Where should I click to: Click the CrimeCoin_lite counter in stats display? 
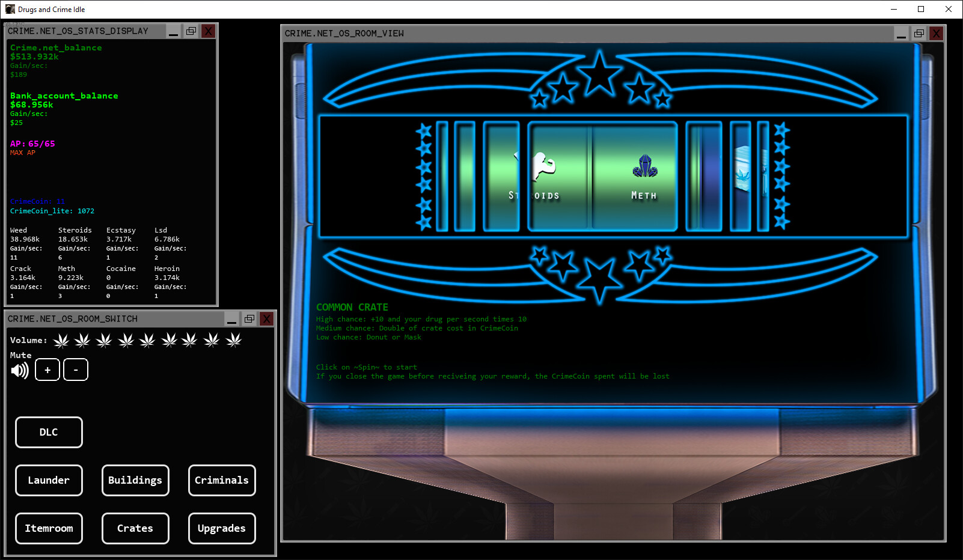[52, 211]
